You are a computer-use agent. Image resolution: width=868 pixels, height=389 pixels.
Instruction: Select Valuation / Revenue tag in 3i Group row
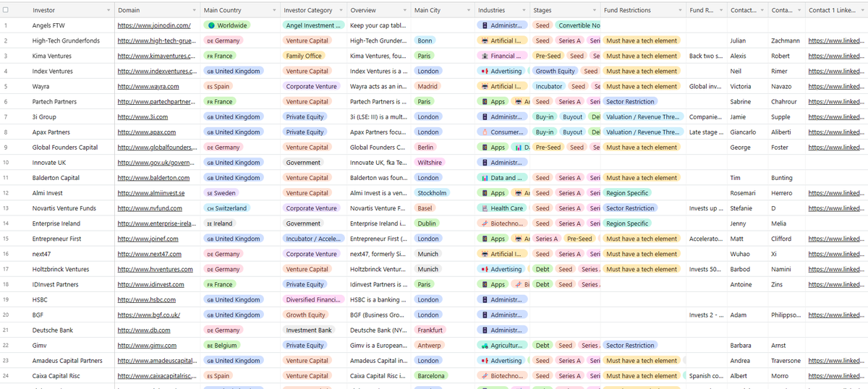pos(643,116)
